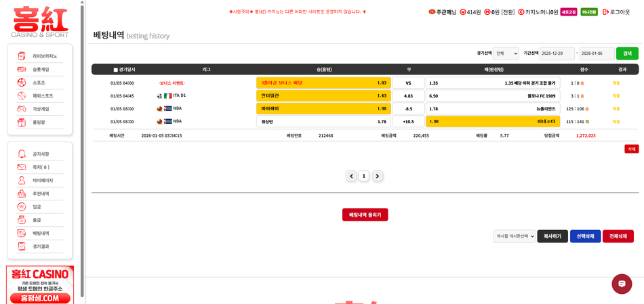
Task: Open the 라이브카지노 live casino icon
Action: 22,56
